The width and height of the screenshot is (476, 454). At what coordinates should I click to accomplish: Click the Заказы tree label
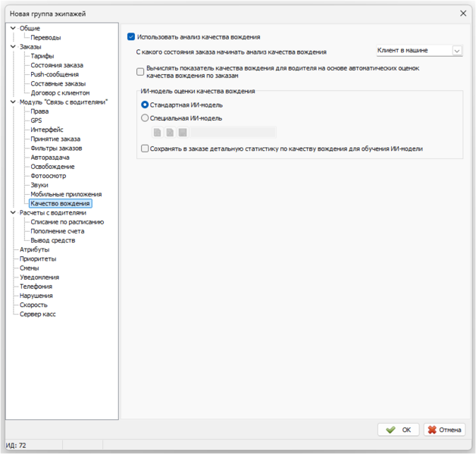point(30,47)
